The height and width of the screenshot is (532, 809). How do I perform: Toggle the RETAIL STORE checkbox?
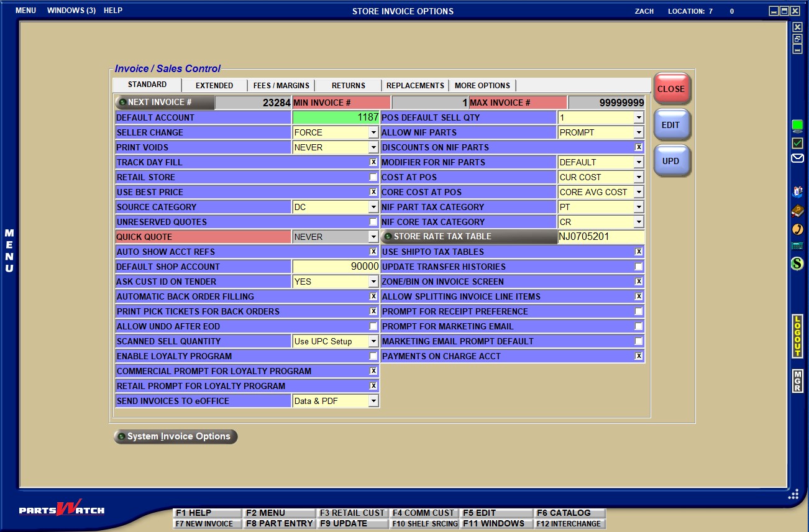(x=373, y=177)
